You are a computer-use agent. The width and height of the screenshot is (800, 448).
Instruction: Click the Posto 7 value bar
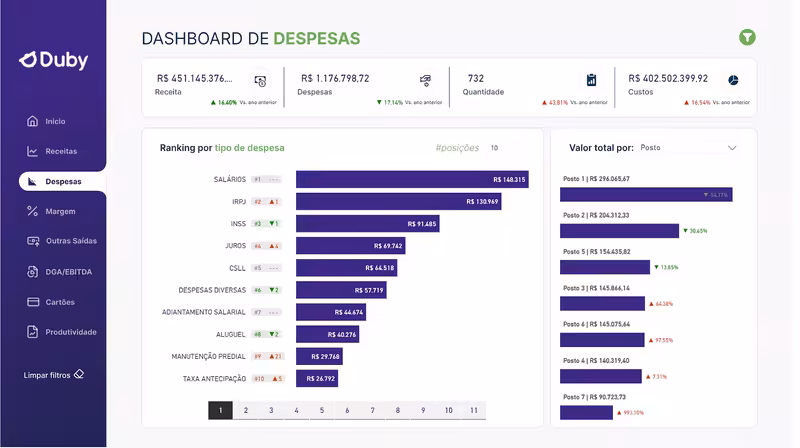tap(586, 412)
